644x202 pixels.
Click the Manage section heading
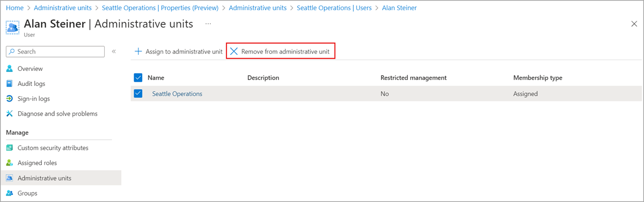[17, 132]
